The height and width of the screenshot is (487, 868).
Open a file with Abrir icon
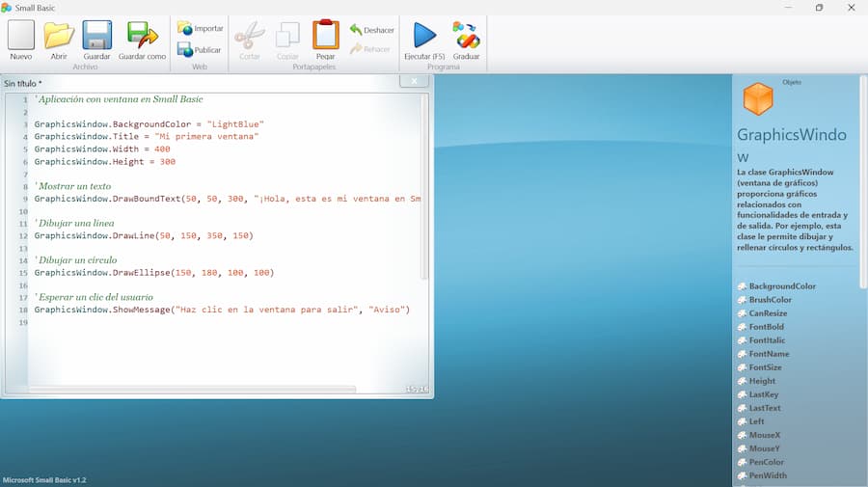click(59, 35)
